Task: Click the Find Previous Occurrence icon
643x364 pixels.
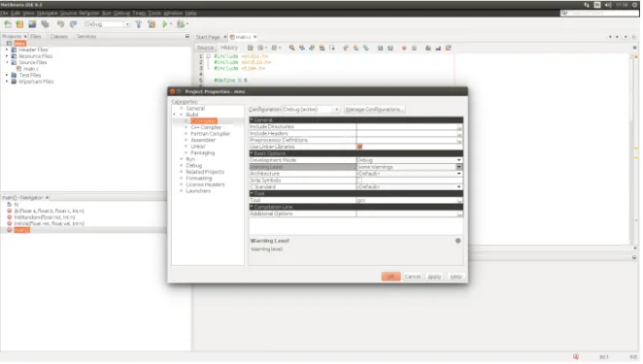Action: 302,48
